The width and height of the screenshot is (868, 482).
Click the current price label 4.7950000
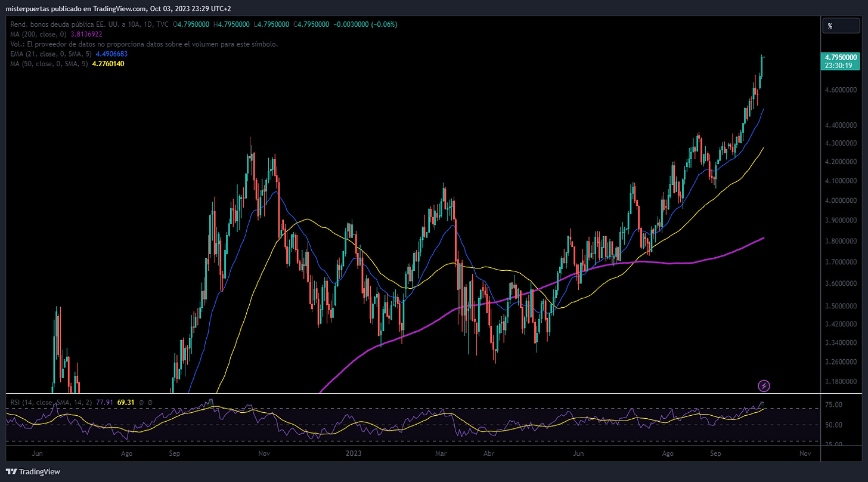click(841, 57)
